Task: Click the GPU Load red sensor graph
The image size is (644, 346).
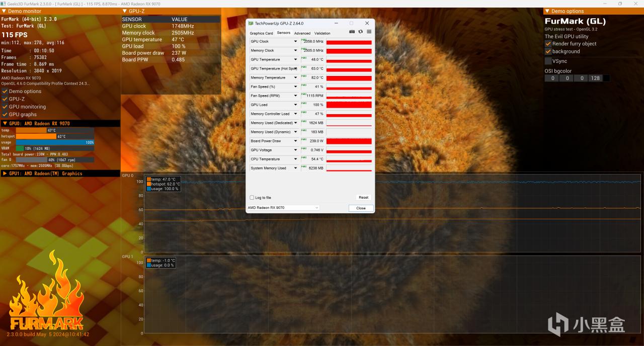Action: pos(349,105)
